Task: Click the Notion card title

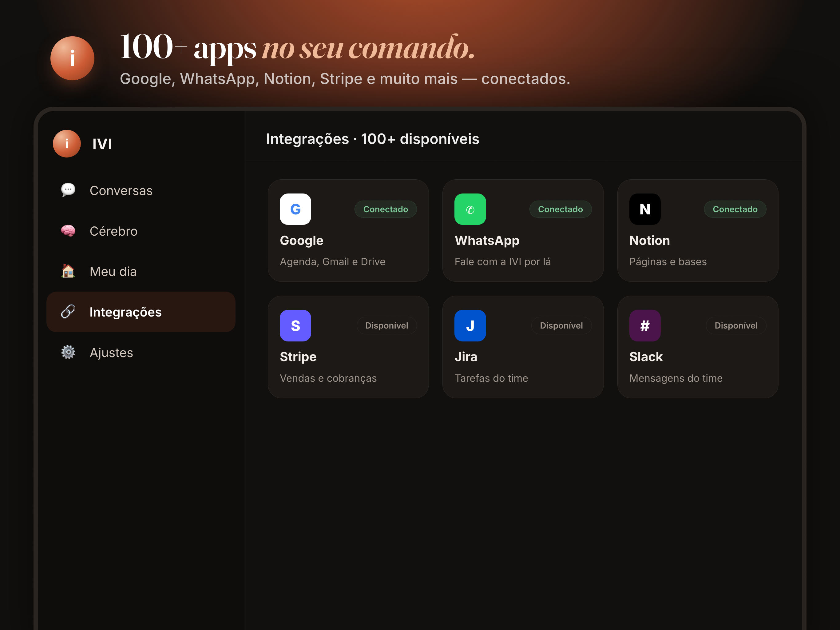Action: coord(649,241)
